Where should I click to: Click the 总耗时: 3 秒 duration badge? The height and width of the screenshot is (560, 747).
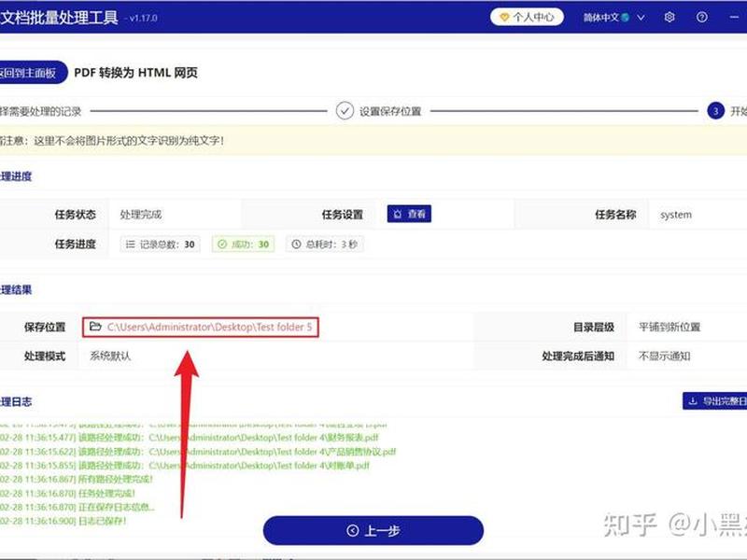[x=325, y=244]
